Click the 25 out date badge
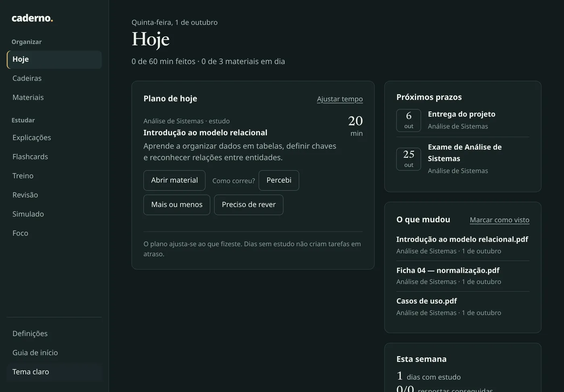 tap(408, 159)
